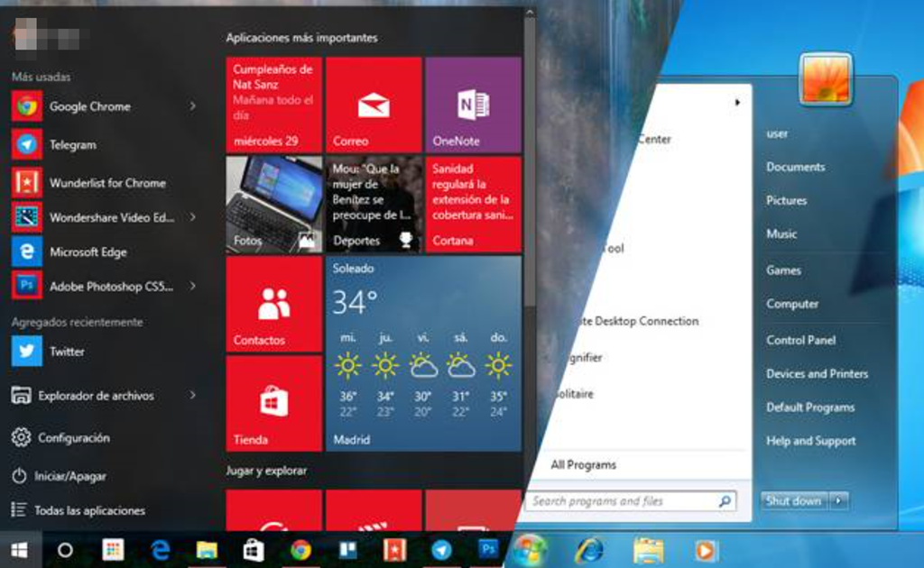This screenshot has height=568, width=924.
Task: Open the Fotos laptop photo tile
Action: click(273, 205)
